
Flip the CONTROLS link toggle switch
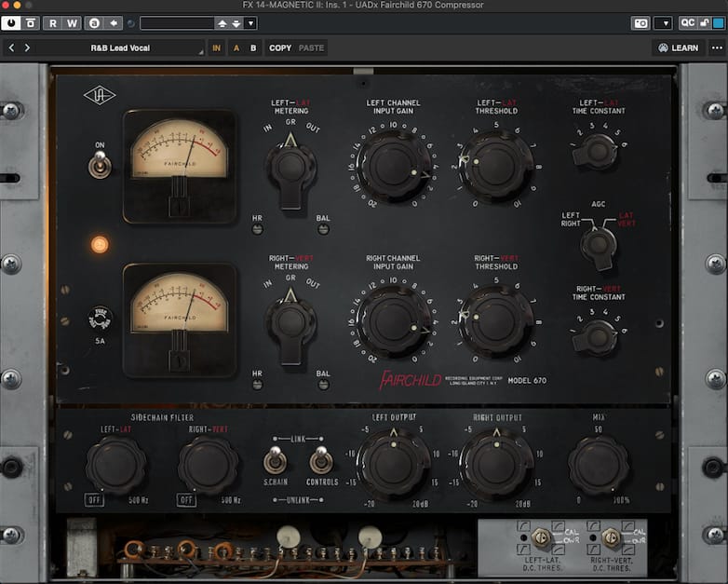[321, 460]
